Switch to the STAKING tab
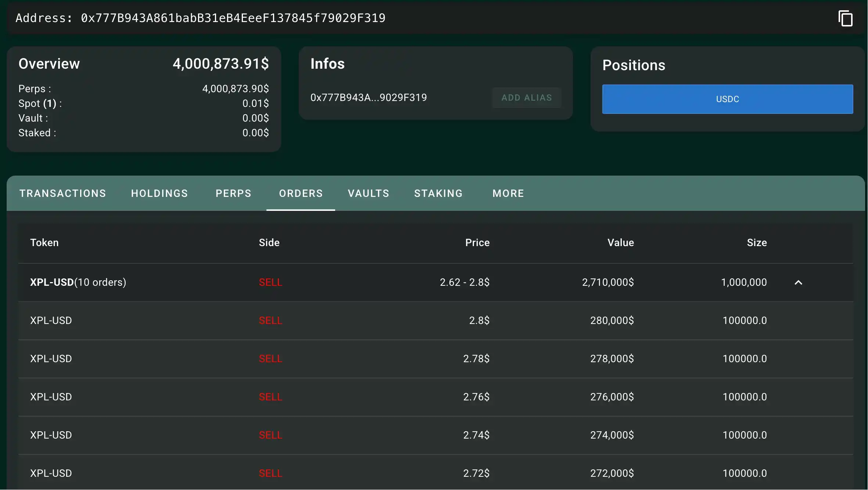The height and width of the screenshot is (490, 868). (438, 194)
